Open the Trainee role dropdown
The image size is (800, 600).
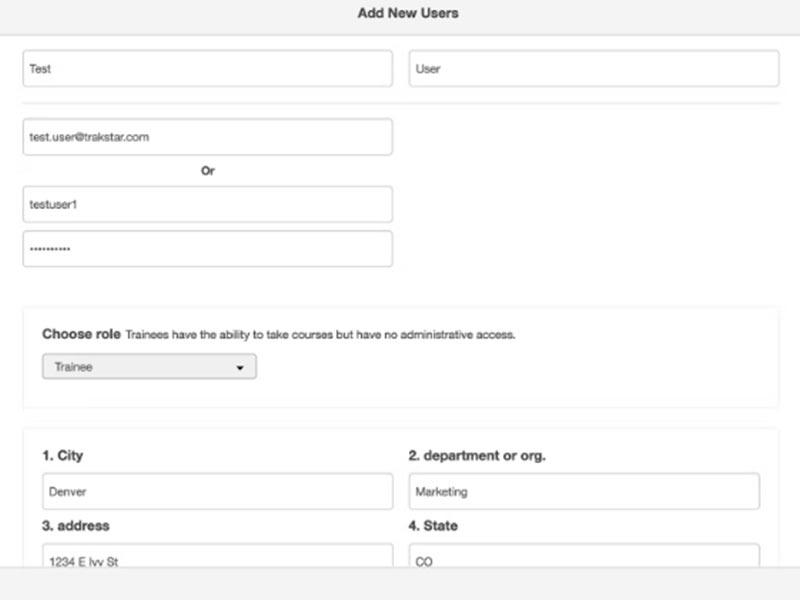[x=149, y=366]
